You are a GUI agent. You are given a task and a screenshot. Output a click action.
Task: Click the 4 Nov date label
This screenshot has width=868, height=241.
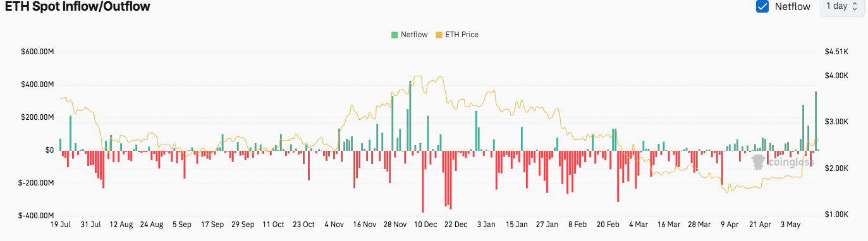pos(334,224)
